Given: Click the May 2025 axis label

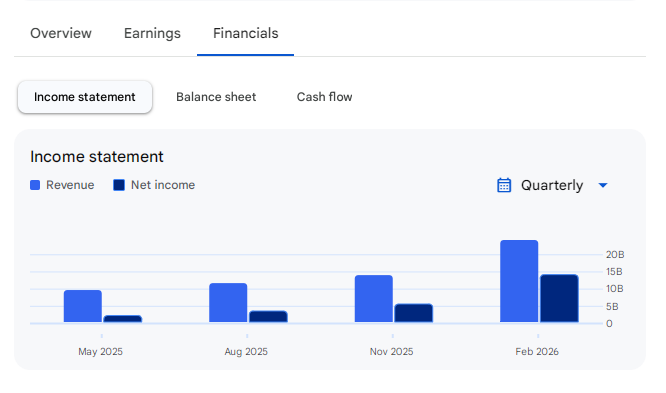Looking at the screenshot, I should [101, 352].
